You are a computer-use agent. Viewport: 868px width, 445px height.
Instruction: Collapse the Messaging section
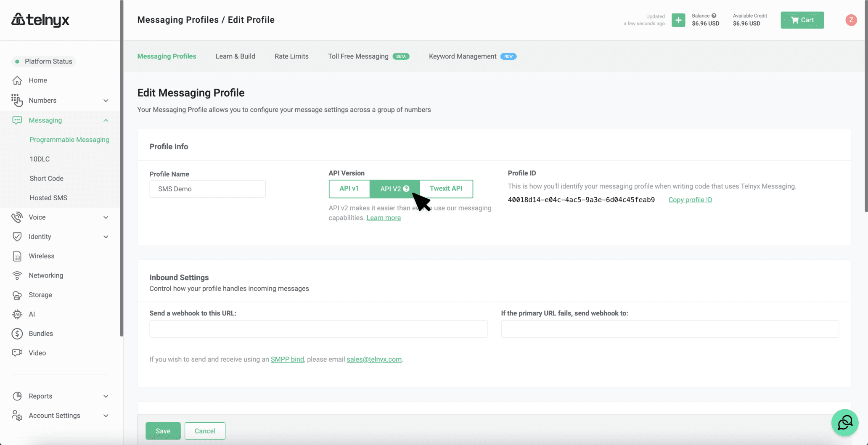[106, 120]
